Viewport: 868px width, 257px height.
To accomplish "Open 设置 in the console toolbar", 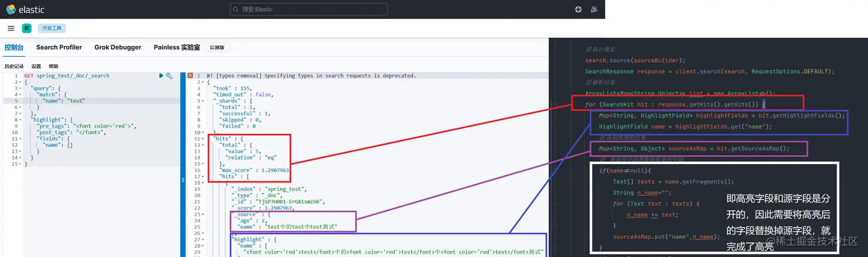I will (x=36, y=67).
